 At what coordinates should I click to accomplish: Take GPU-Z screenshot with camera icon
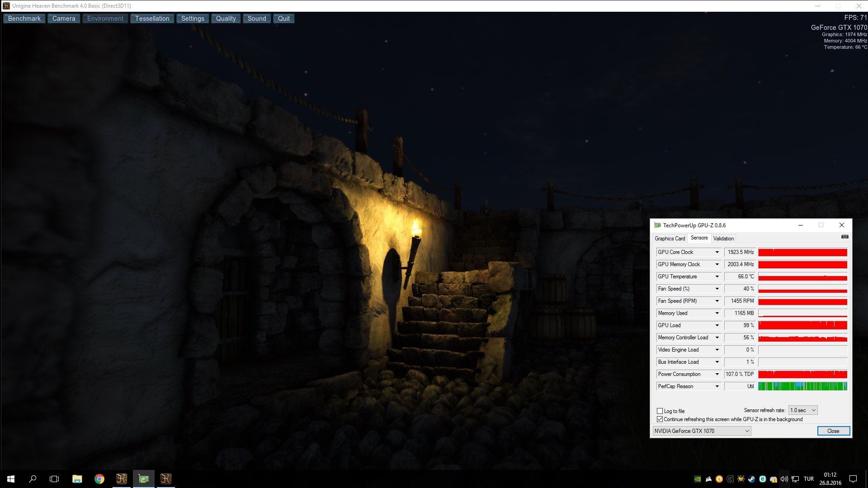(x=844, y=237)
